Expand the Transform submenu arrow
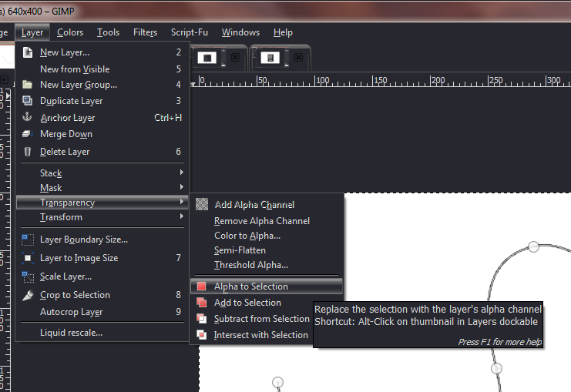 (181, 216)
